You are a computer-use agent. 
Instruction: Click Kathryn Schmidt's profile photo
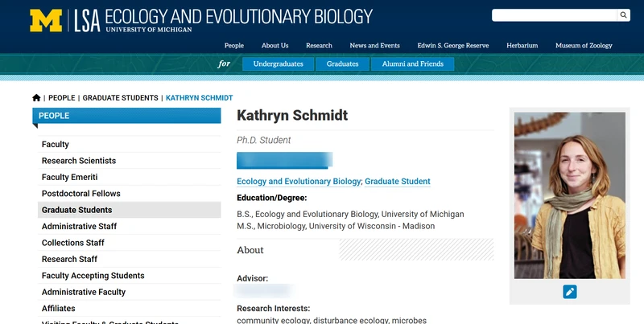click(570, 195)
